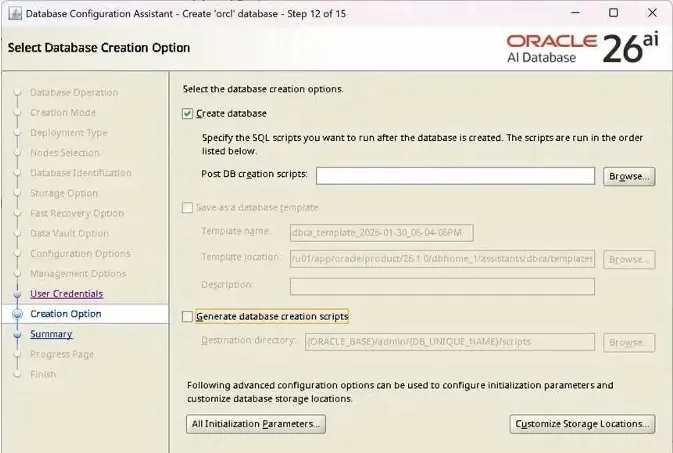This screenshot has width=673, height=453.
Task: Click the Database Operation step
Action: coord(74,92)
